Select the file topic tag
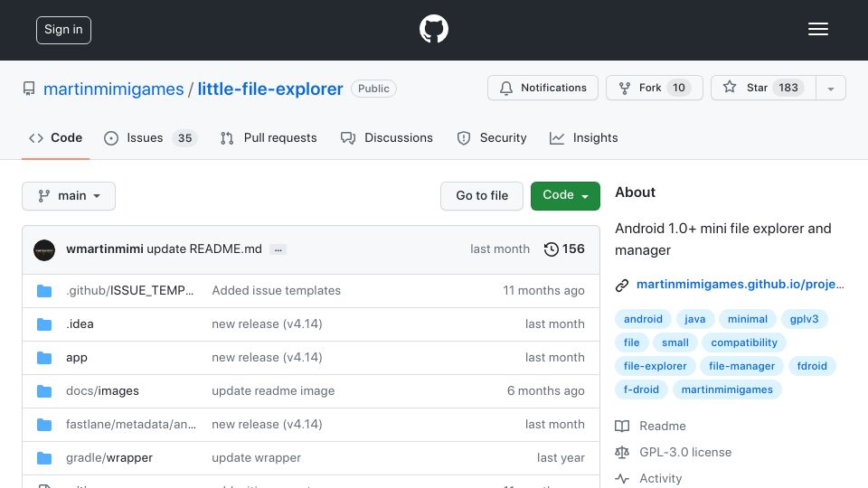Viewport: 868px width, 488px height. 632,343
